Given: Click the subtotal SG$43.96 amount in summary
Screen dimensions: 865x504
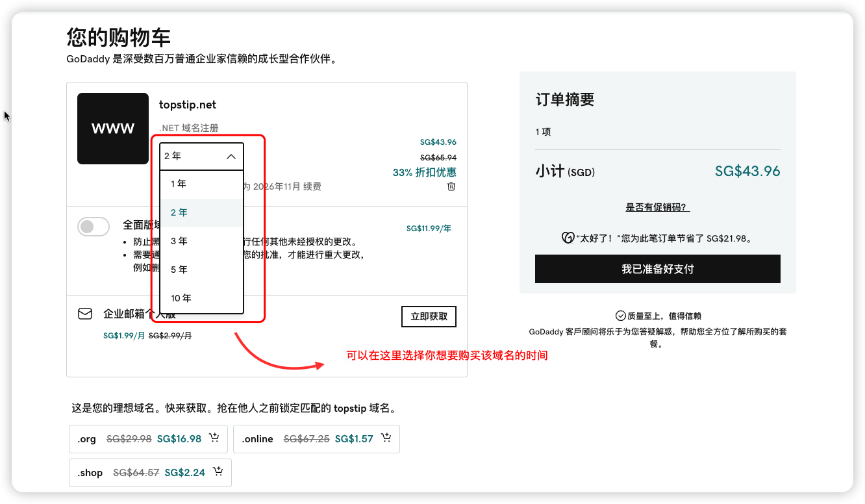Looking at the screenshot, I should tap(747, 171).
